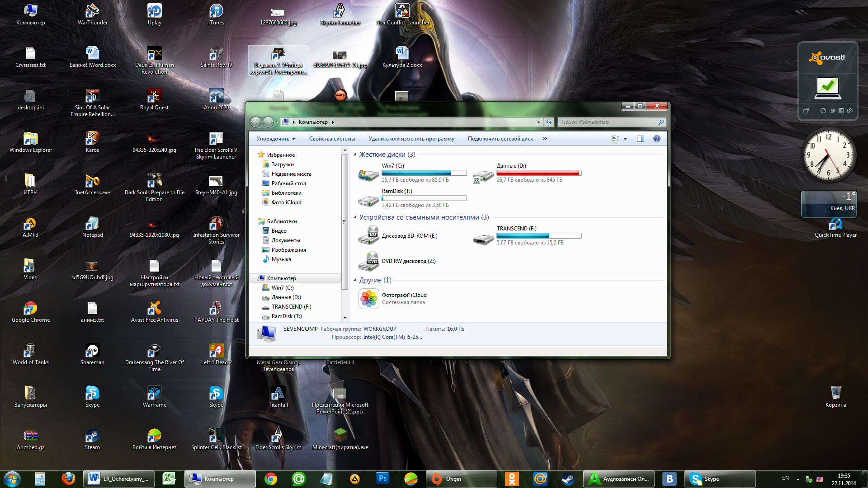
Task: Select Рабочий стол in favorites
Action: [x=288, y=183]
